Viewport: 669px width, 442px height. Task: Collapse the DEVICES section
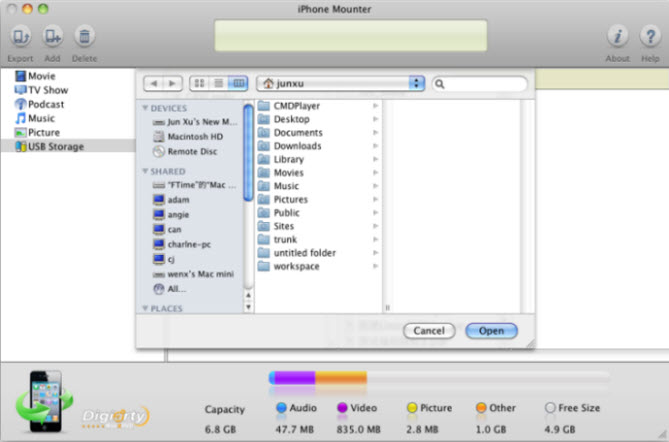(x=145, y=108)
